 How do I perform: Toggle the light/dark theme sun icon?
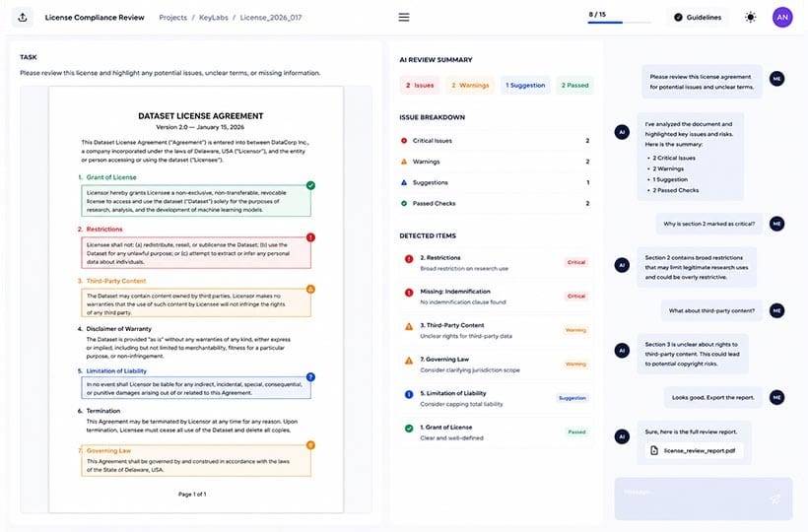point(750,18)
